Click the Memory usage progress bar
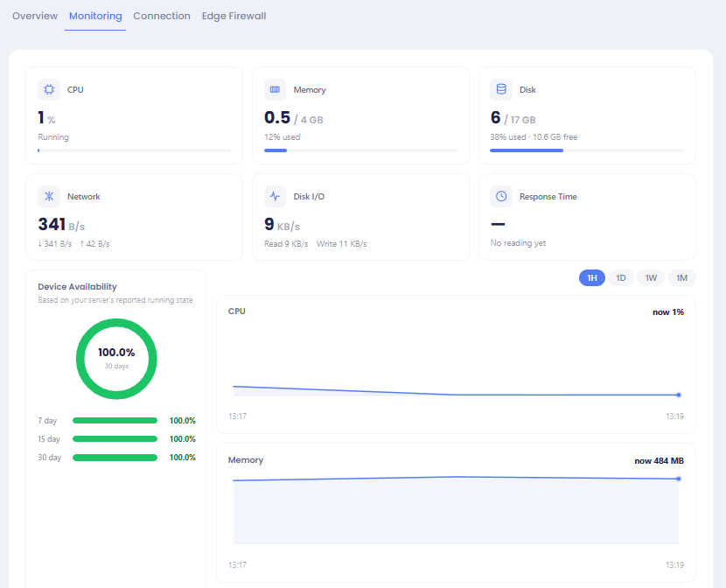 click(x=360, y=150)
